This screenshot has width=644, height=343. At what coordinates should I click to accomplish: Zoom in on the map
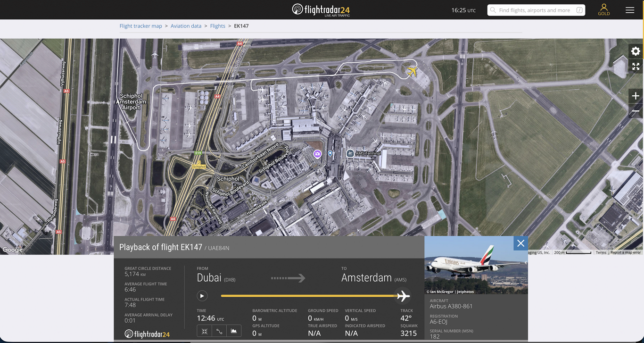[636, 96]
